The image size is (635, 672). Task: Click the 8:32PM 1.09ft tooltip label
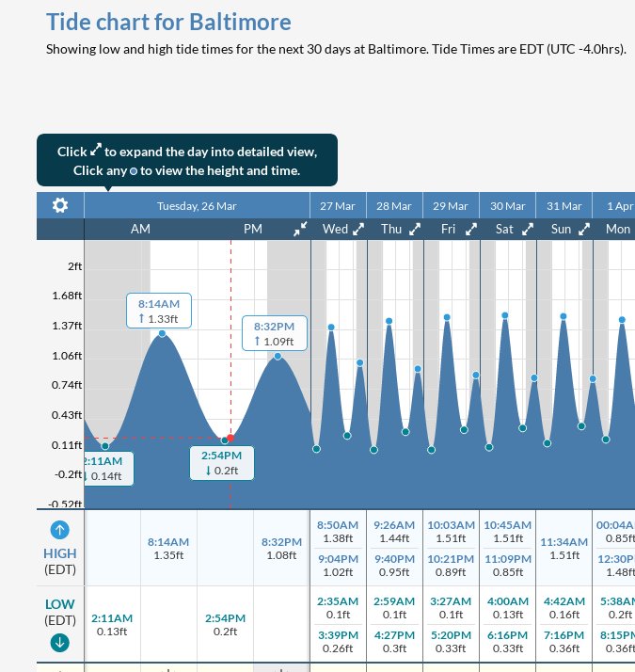[x=274, y=333]
